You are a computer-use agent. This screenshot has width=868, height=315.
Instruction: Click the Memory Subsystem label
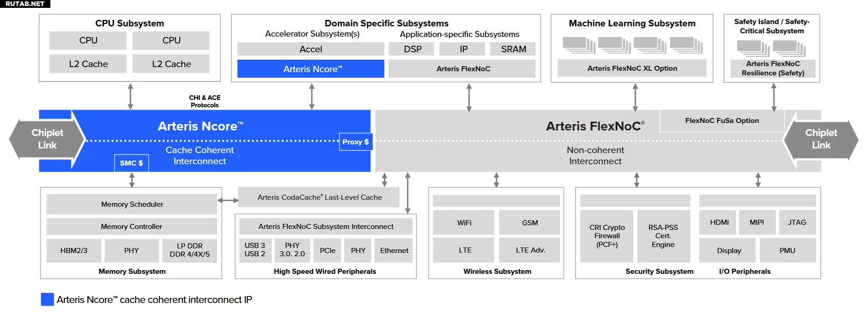point(132,272)
